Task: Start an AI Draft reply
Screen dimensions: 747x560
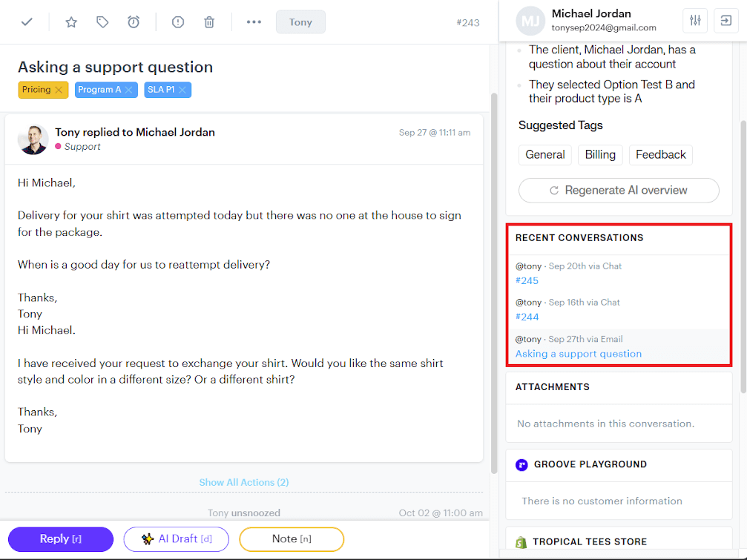Action: (177, 539)
